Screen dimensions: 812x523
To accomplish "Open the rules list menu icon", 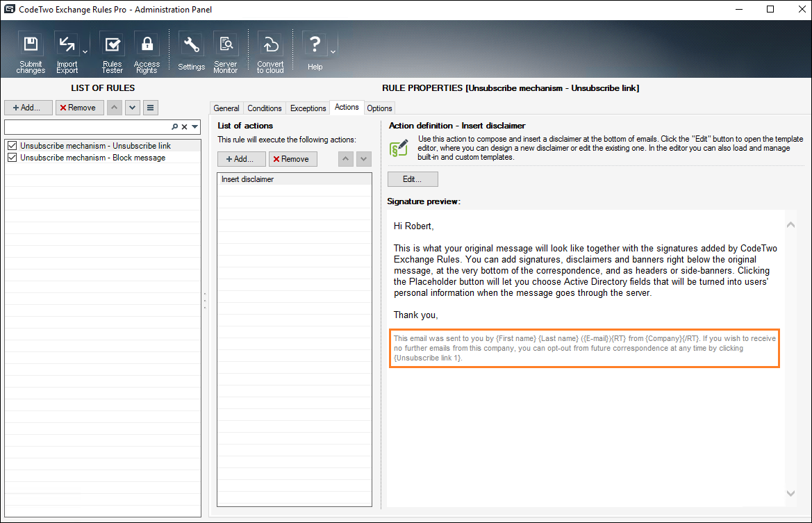I will tap(150, 108).
